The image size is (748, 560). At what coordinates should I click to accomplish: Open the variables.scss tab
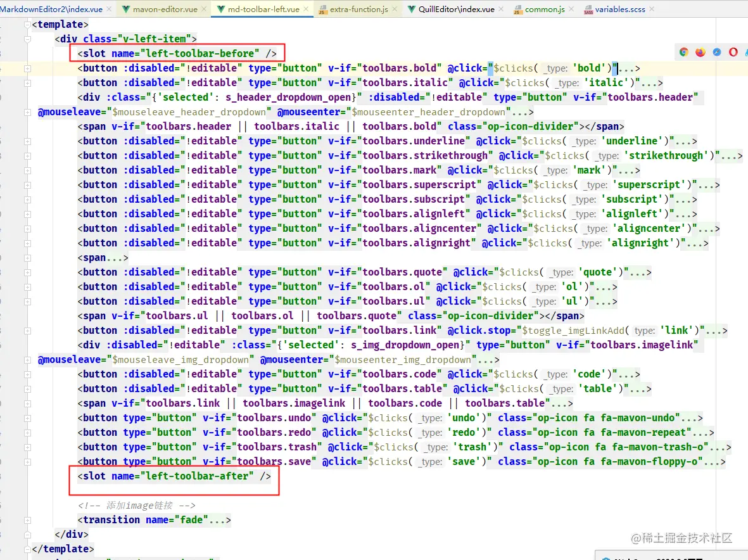(620, 9)
